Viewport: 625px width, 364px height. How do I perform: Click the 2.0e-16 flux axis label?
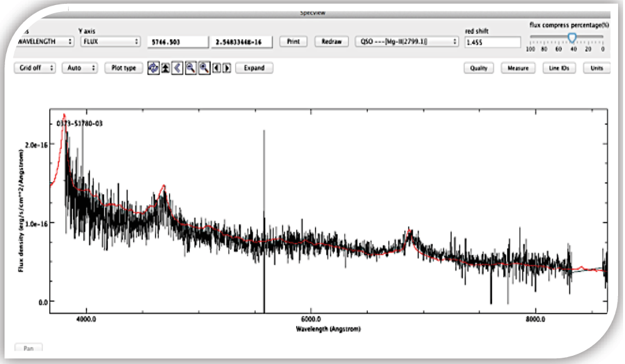(37, 145)
